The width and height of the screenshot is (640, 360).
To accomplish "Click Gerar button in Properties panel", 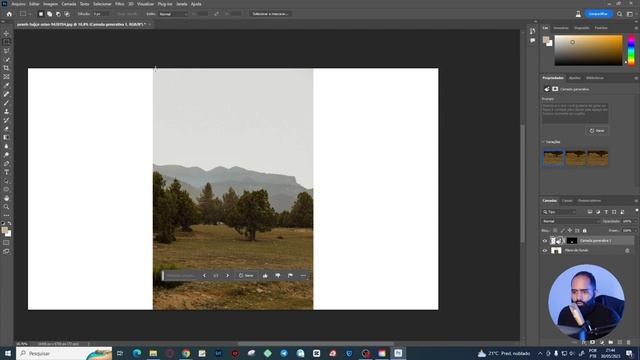I will (597, 131).
